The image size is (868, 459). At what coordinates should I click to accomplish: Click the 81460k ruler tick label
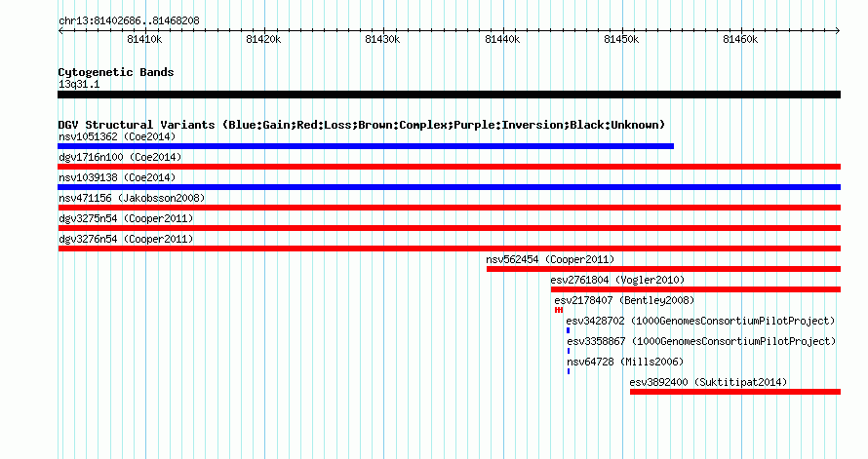click(740, 39)
